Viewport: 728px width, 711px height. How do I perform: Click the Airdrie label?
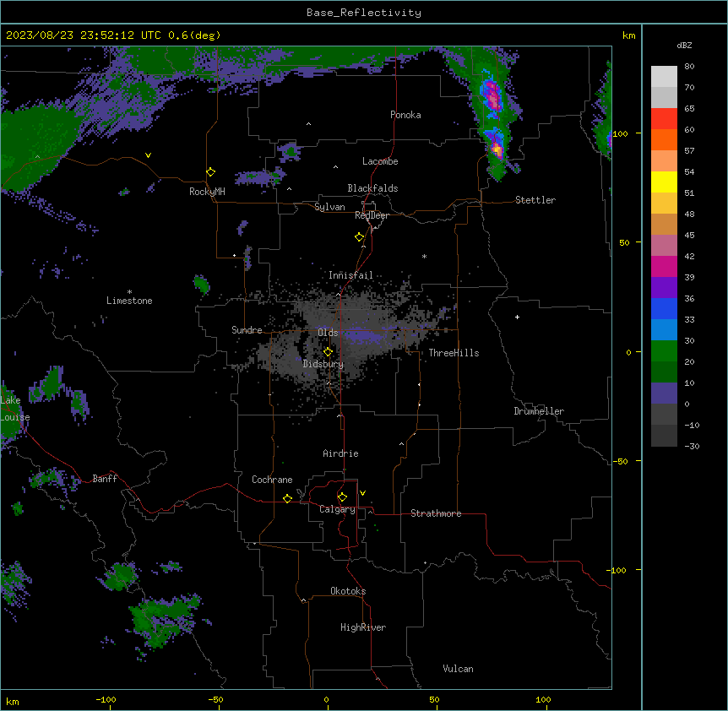[x=340, y=453]
